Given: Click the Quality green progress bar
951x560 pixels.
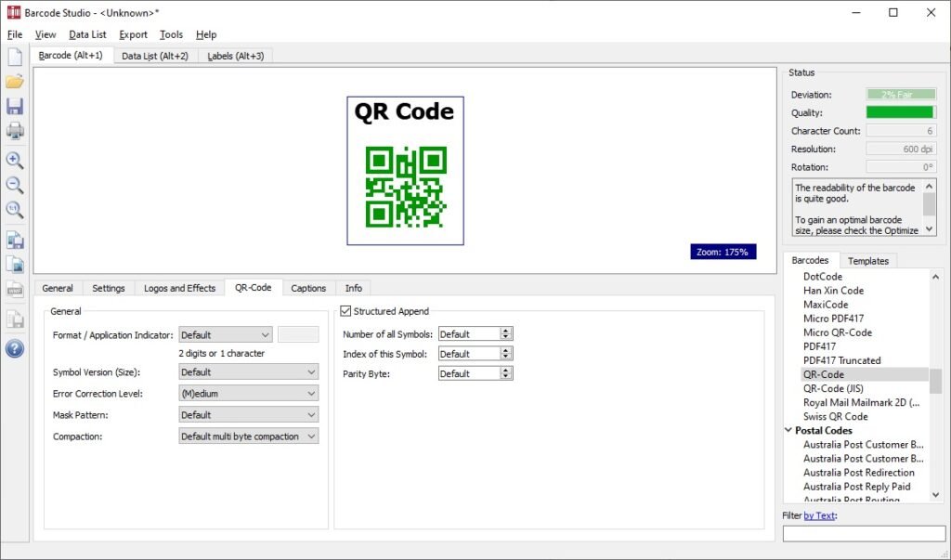Looking at the screenshot, I should [901, 112].
